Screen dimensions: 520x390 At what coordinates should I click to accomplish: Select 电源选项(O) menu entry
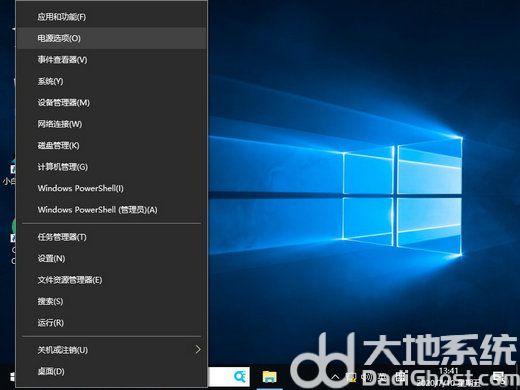tap(112, 38)
